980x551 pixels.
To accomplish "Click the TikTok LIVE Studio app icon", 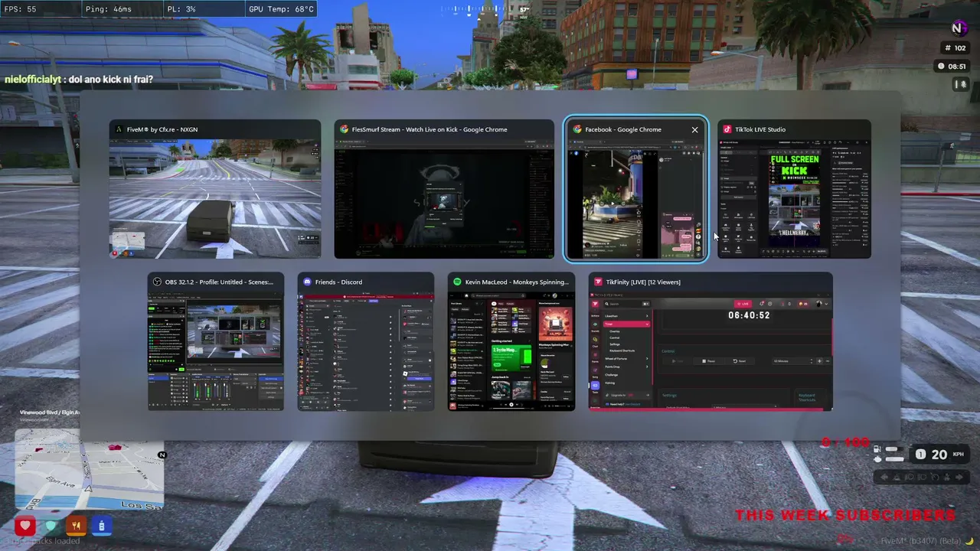I will 727,129.
